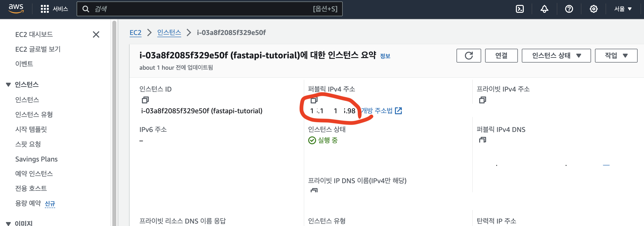Screen dimensions: 644x226
Task: Click the sidebar vertical scrollbar
Action: [x=114, y=123]
